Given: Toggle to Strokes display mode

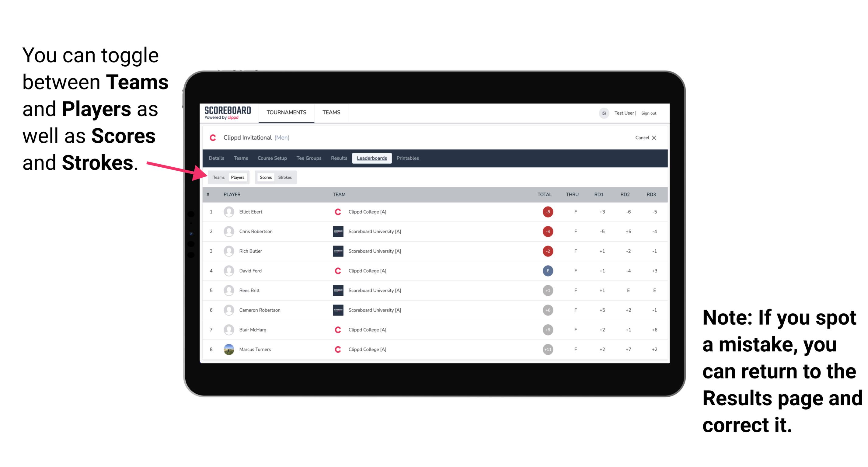Looking at the screenshot, I should point(284,177).
